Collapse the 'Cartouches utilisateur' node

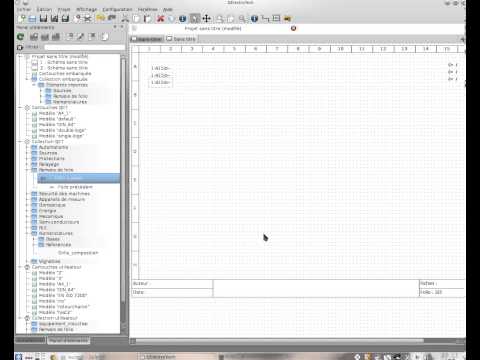pos(20,267)
